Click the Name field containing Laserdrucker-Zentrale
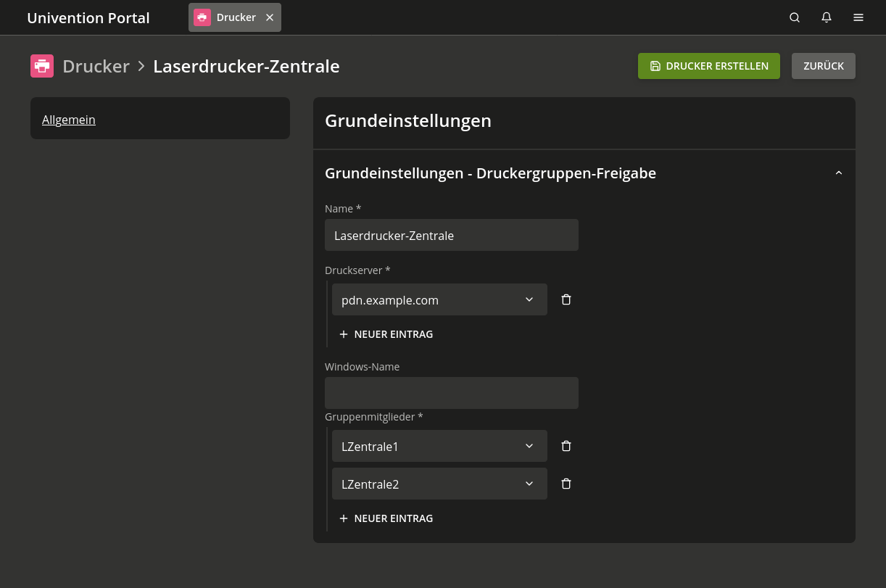Screen dimensions: 886x588 pyautogui.click(x=451, y=235)
